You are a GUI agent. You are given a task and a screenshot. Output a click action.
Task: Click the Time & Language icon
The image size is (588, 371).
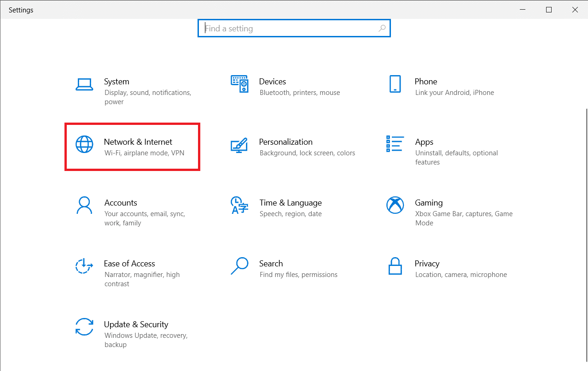point(239,206)
